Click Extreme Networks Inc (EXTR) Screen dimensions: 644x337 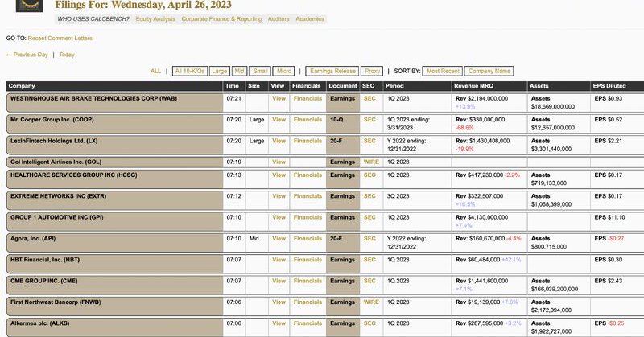point(58,196)
